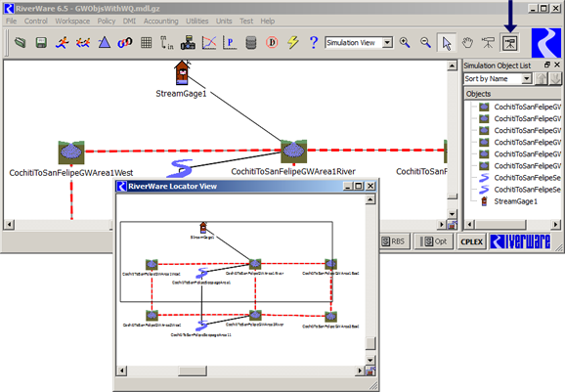The image size is (565, 392).
Task: Open the File menu
Action: pyautogui.click(x=11, y=22)
